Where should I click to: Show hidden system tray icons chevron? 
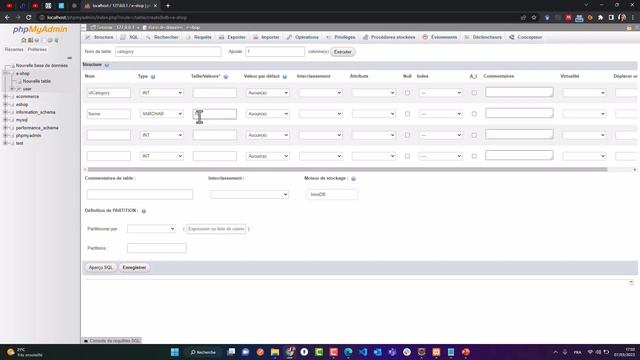click(556, 352)
